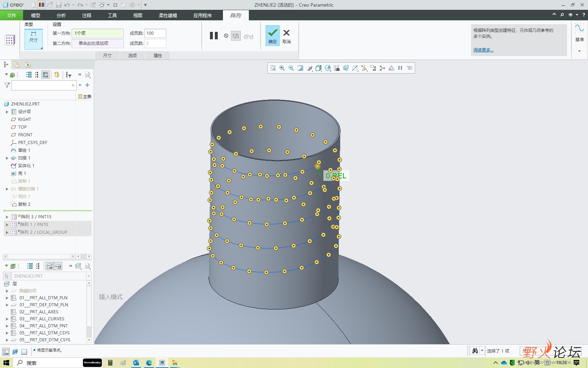Pause the pattern feature tool
This screenshot has height=368, width=588.
[214, 36]
